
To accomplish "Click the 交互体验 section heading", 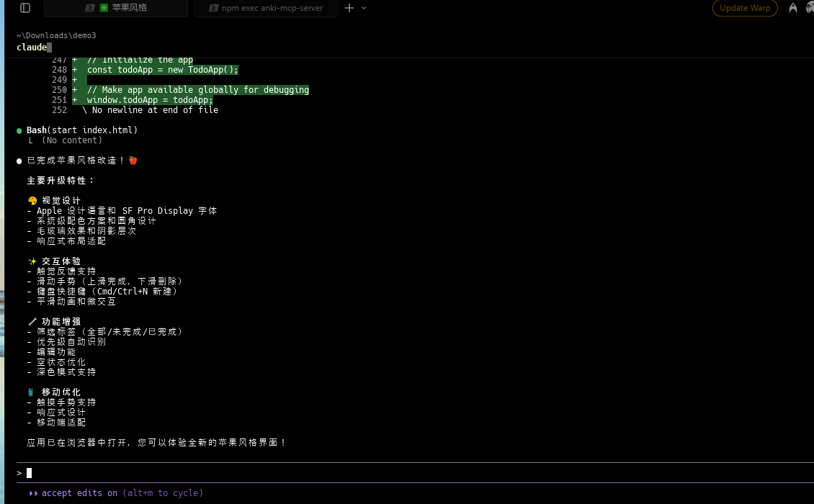I will point(61,261).
